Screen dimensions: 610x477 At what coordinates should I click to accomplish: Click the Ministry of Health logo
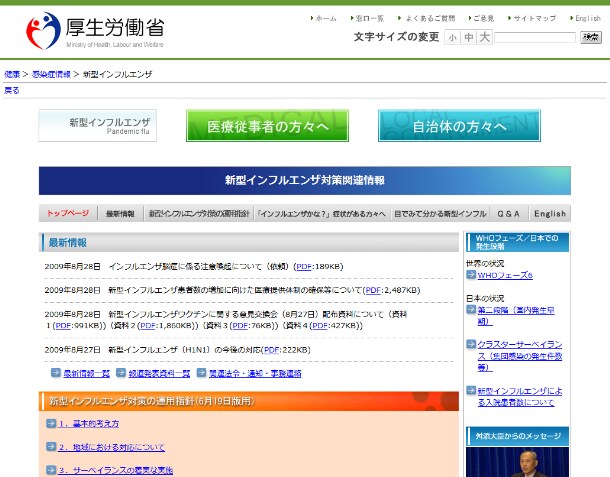click(x=95, y=29)
